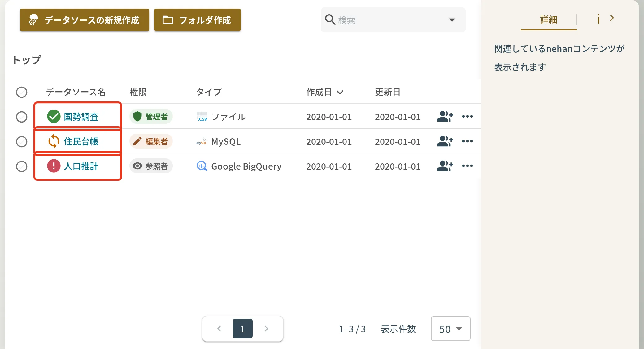Click the タイプ column header
The height and width of the screenshot is (349, 644).
pos(209,92)
